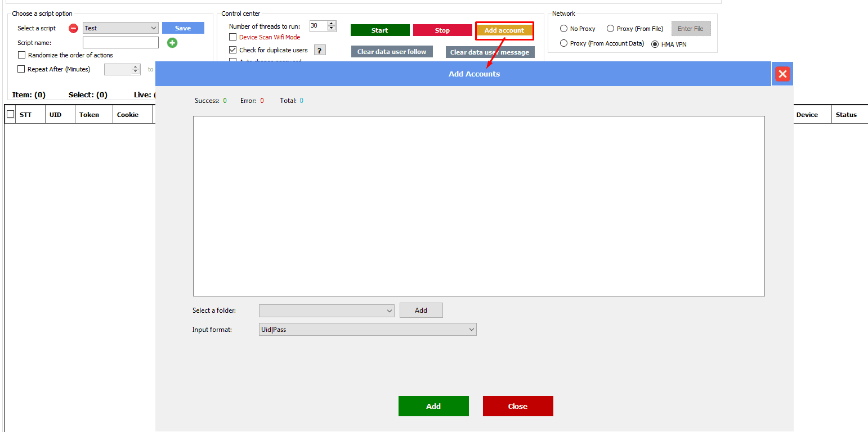The image size is (868, 432).
Task: Click the green plus icon next to Script name
Action: pos(172,43)
